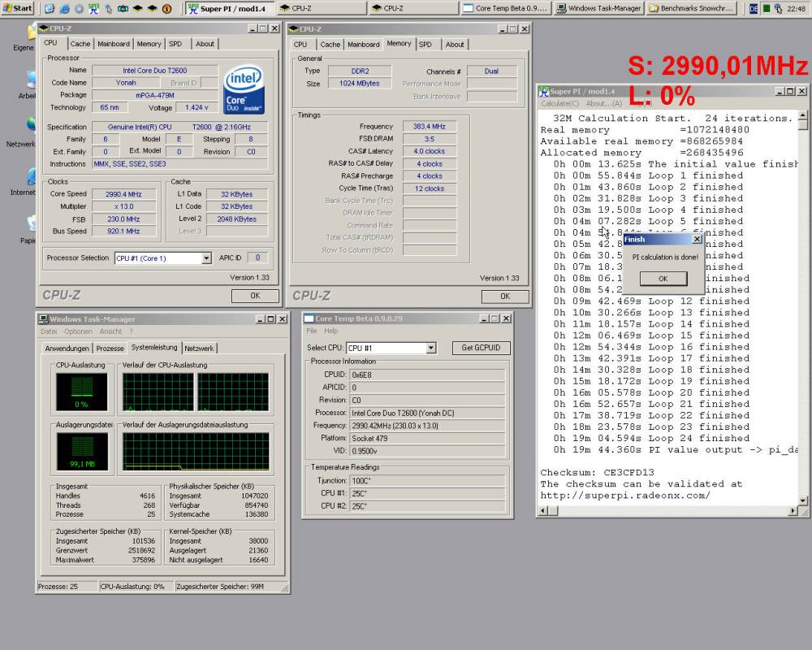Click the mouse pointer quick launch icon
This screenshot has width=812, height=650.
click(x=108, y=9)
